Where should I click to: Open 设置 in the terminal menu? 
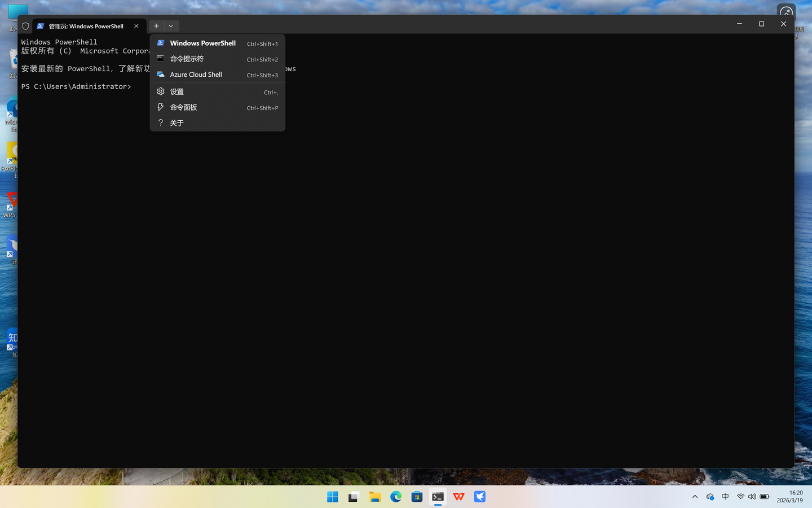pyautogui.click(x=217, y=91)
